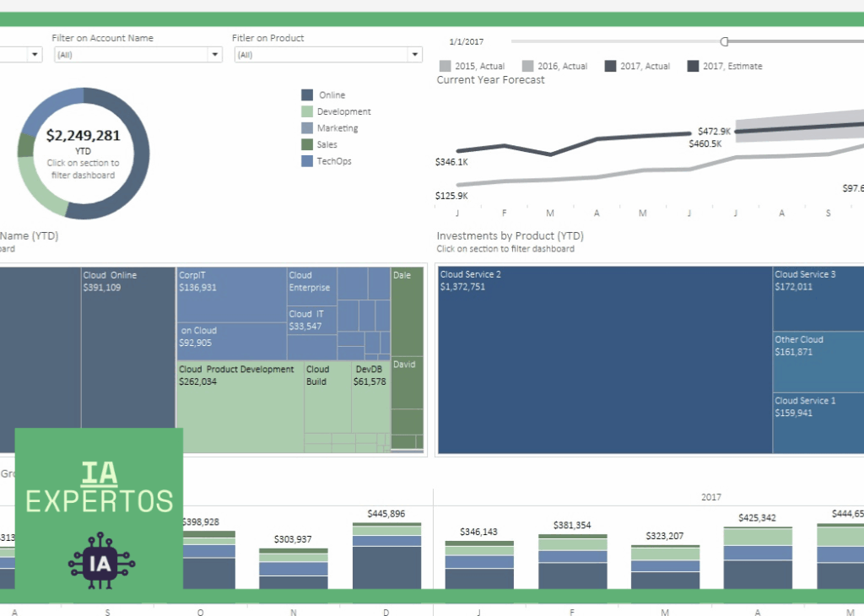864x616 pixels.
Task: Toggle the Online legend color square
Action: (308, 95)
